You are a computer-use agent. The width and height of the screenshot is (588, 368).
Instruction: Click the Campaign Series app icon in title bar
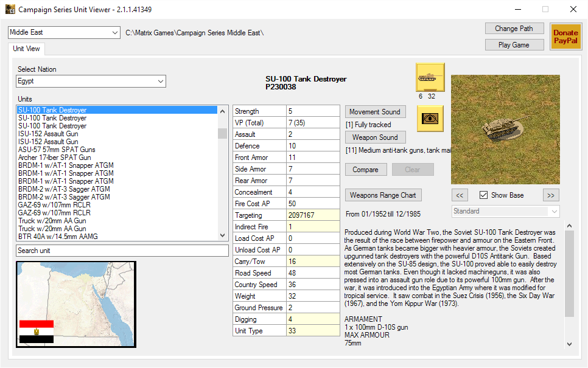pos(10,9)
